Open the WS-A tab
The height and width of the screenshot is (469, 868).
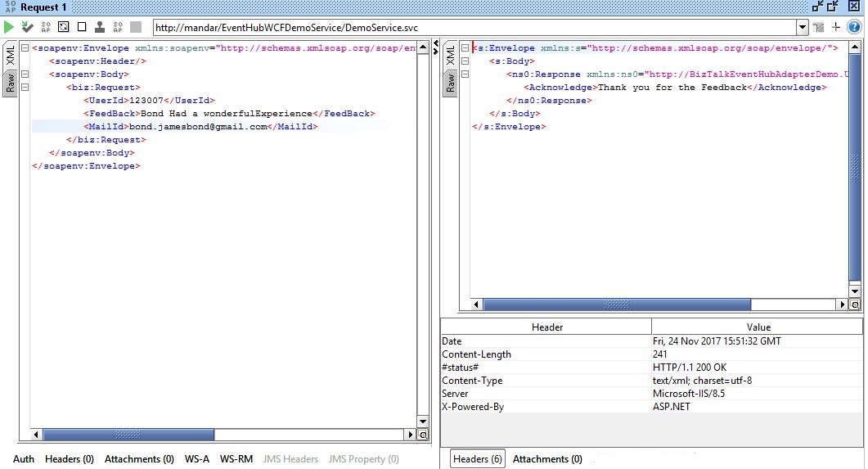click(197, 459)
